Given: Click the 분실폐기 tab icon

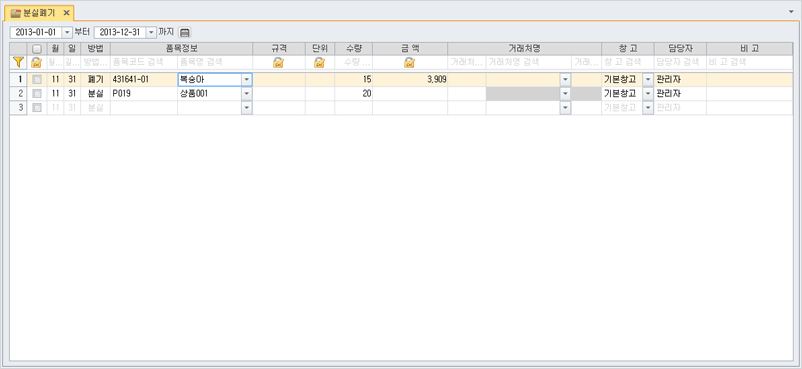Looking at the screenshot, I should click(x=15, y=13).
